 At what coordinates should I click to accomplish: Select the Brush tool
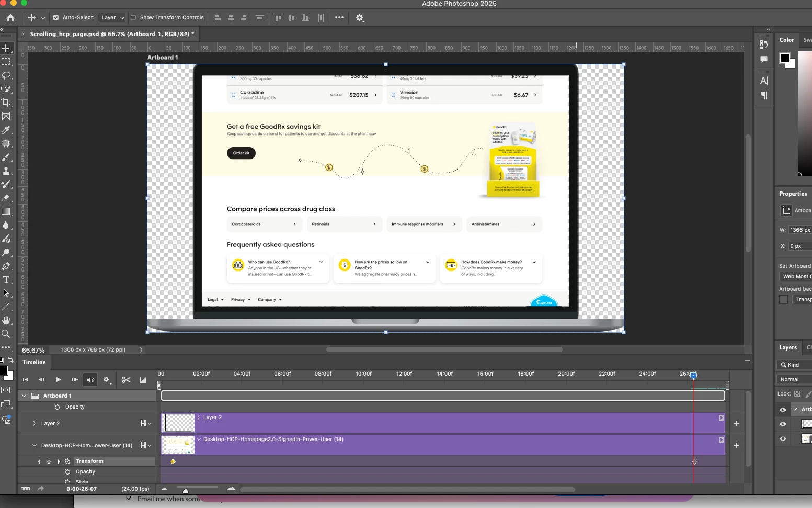point(6,157)
